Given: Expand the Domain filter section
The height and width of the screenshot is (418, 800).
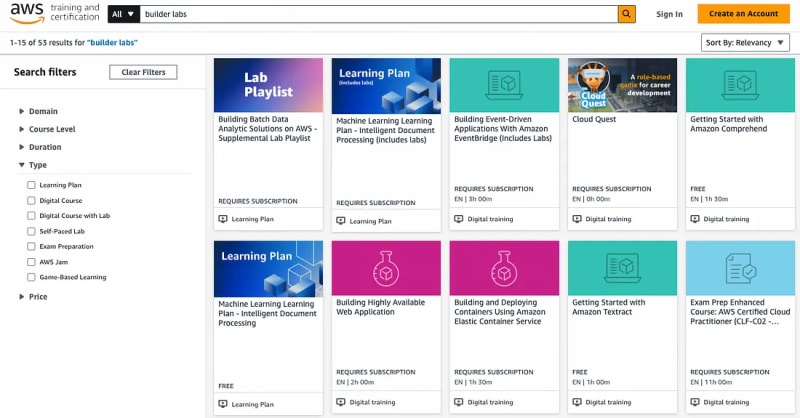Looking at the screenshot, I should tap(38, 111).
